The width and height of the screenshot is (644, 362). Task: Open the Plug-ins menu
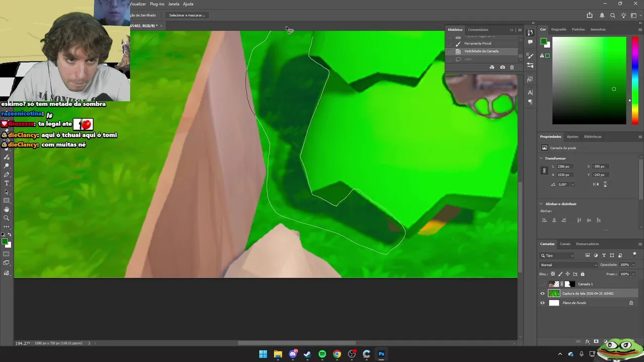157,4
